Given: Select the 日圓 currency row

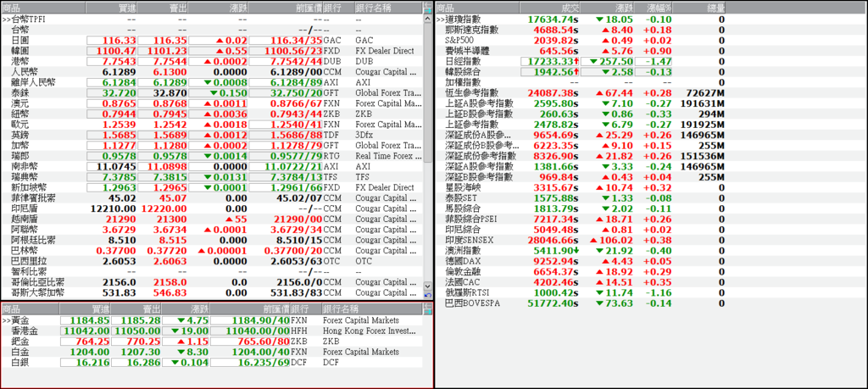Looking at the screenshot, I should (212, 40).
